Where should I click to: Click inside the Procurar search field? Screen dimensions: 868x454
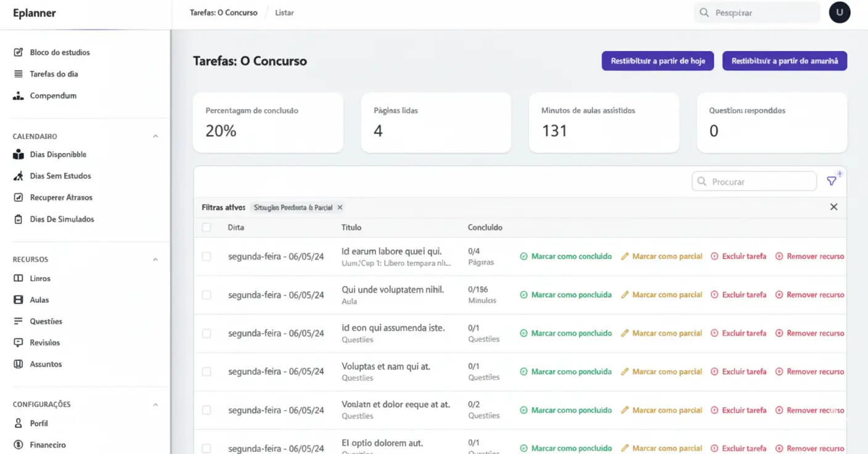point(753,181)
